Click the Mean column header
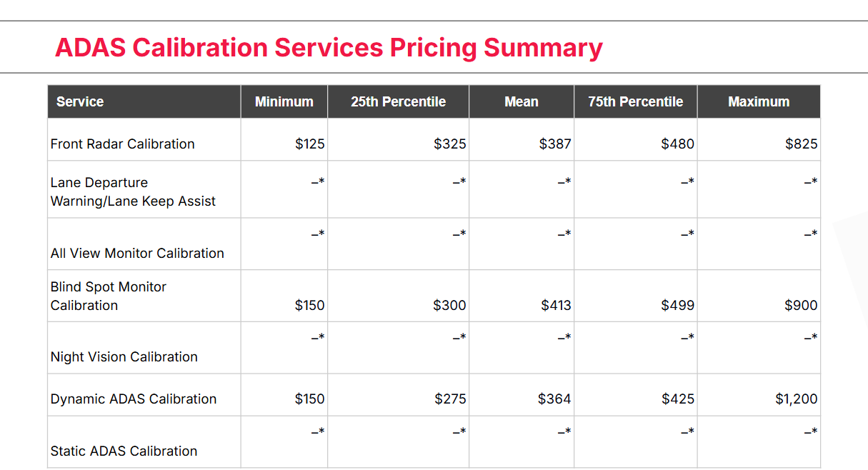Screen dimensions: 868x470 click(x=521, y=101)
